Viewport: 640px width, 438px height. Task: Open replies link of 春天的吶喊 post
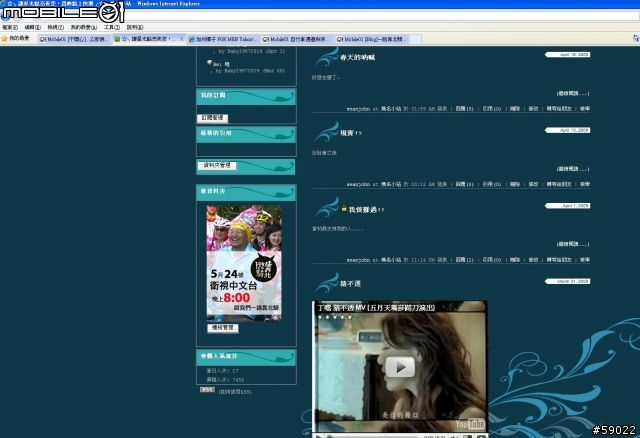(x=464, y=109)
